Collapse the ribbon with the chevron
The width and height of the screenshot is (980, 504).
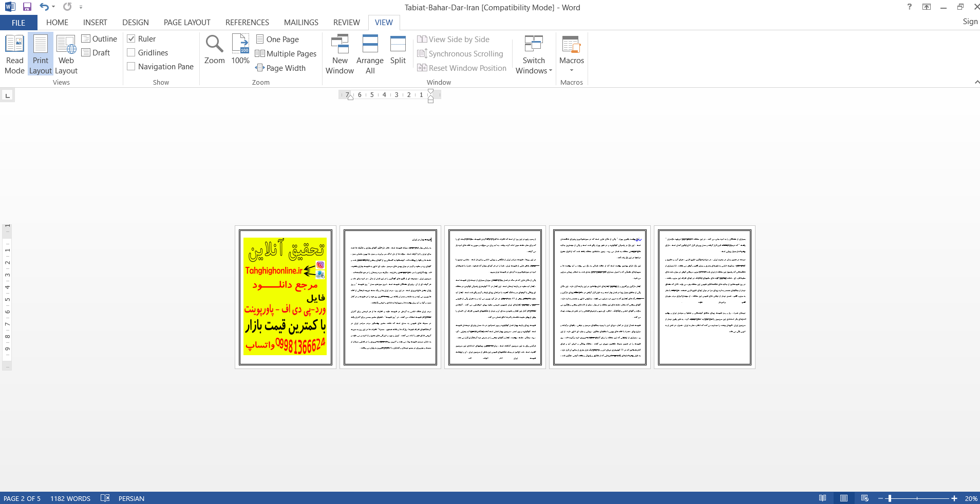(x=976, y=82)
